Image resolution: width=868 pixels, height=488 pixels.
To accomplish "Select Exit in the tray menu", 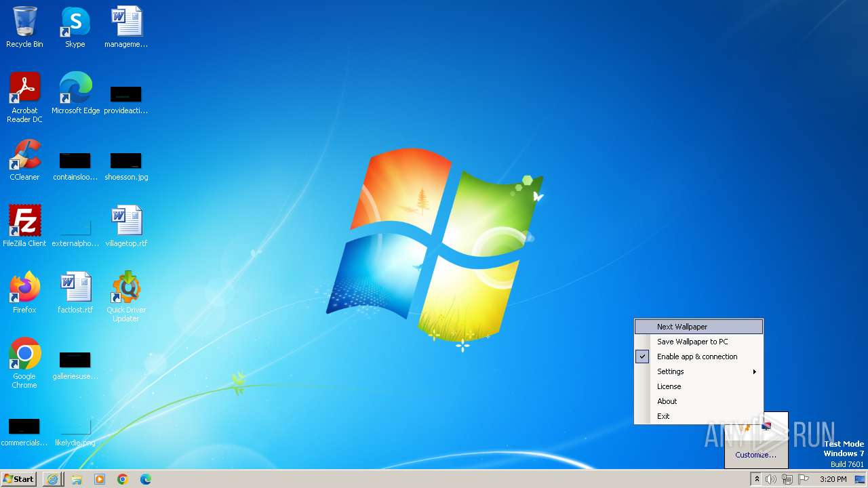I will point(698,416).
